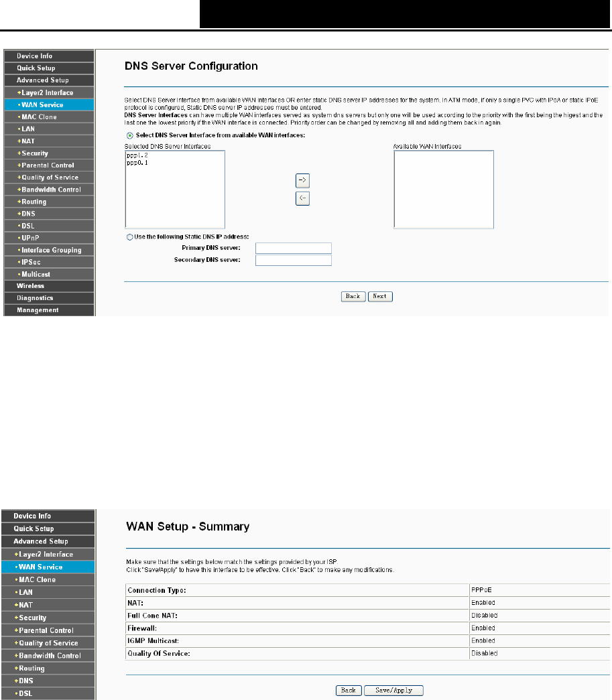Click the left arrow move button
The height and width of the screenshot is (700, 612).
(302, 198)
